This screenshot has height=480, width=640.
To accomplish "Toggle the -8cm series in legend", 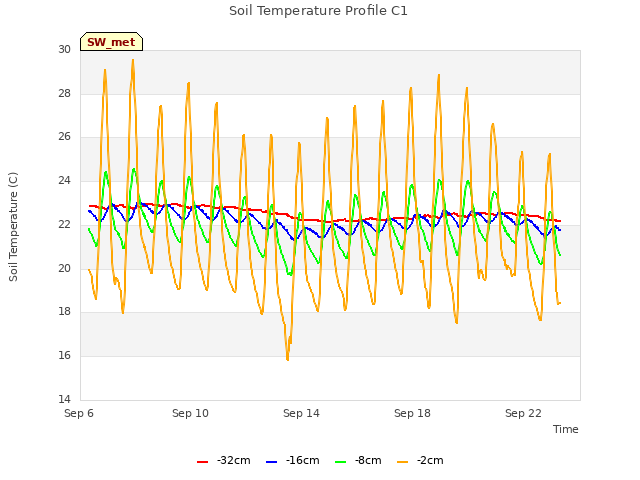I will [x=358, y=460].
